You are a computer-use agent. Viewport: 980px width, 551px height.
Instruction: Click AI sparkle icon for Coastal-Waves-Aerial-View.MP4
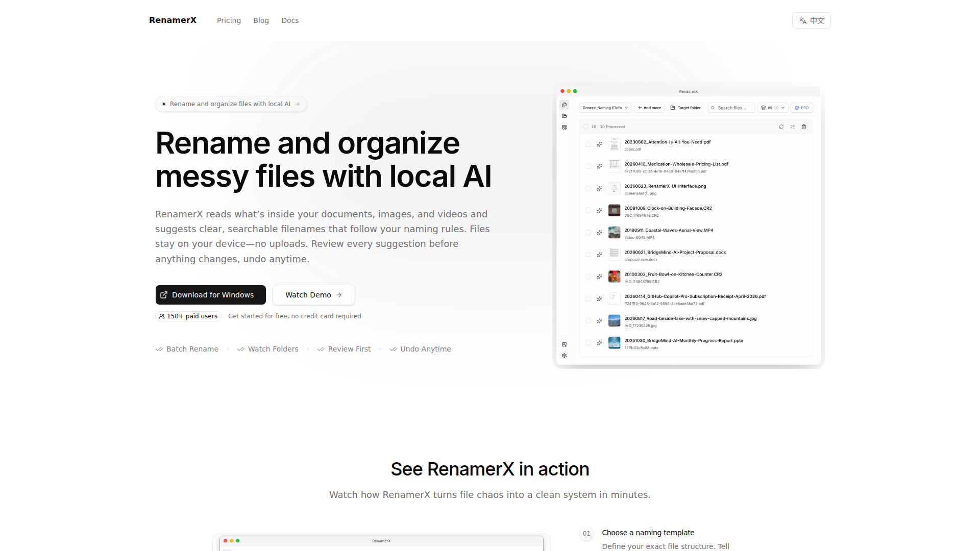click(599, 233)
